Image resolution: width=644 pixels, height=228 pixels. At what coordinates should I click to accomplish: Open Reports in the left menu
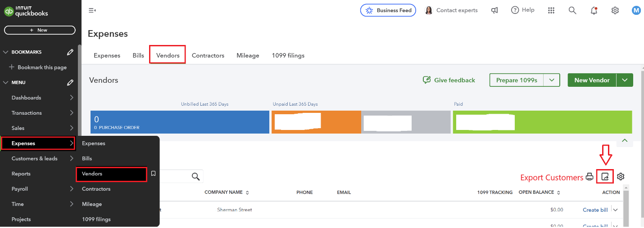tap(21, 174)
